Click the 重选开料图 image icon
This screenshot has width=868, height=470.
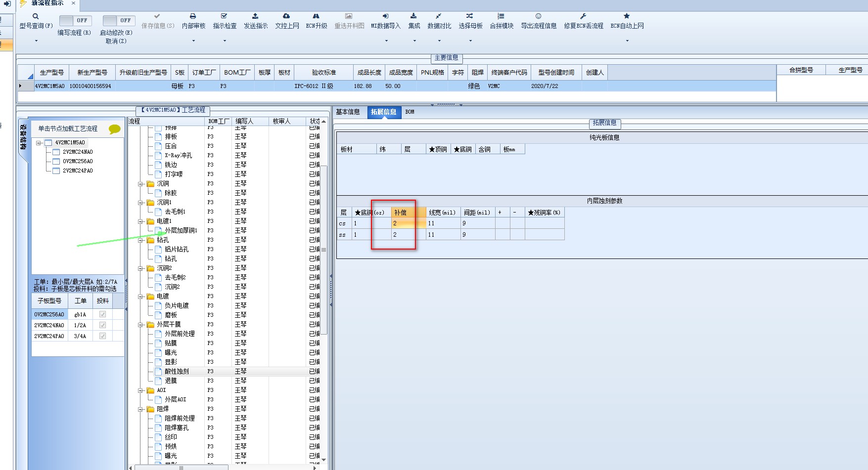coord(349,16)
